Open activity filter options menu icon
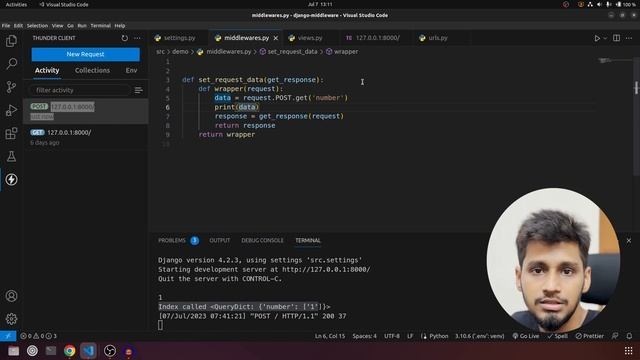The image size is (640, 360). (138, 90)
